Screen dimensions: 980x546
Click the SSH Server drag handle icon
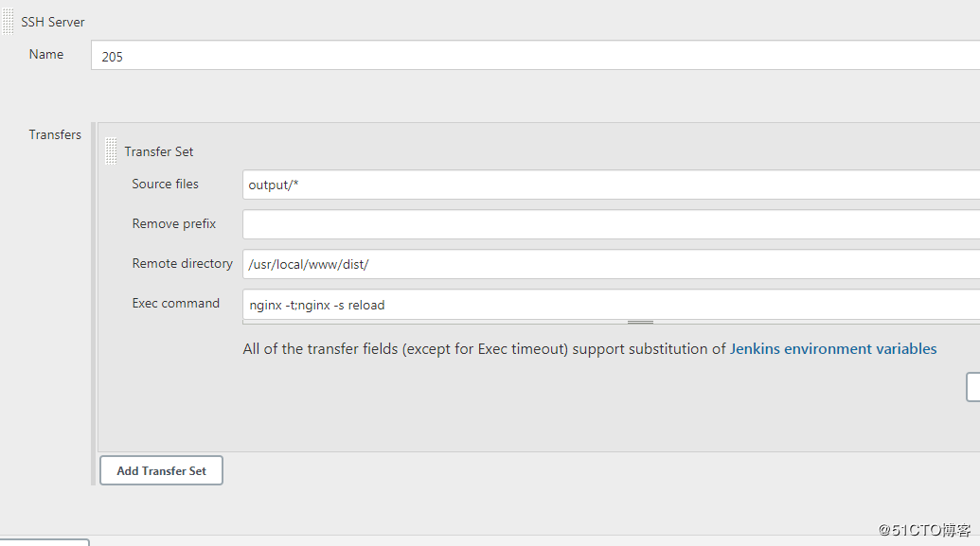8,21
